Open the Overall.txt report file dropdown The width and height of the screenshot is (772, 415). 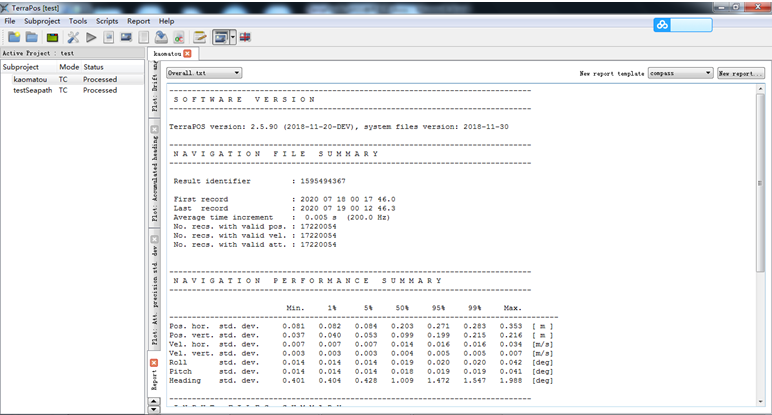[204, 73]
